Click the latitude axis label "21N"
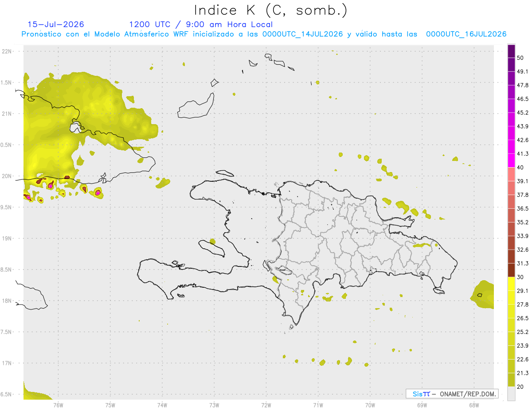Screen dimensions: 532x411 click(8, 114)
